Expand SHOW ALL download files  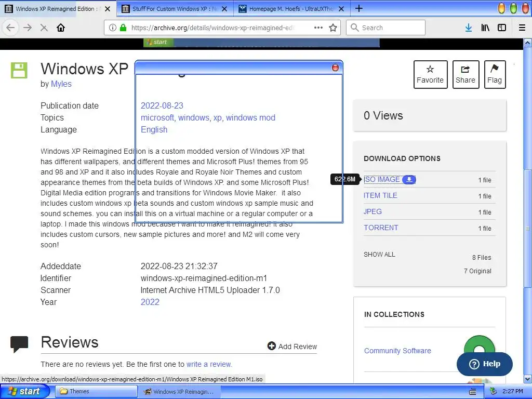(x=379, y=255)
